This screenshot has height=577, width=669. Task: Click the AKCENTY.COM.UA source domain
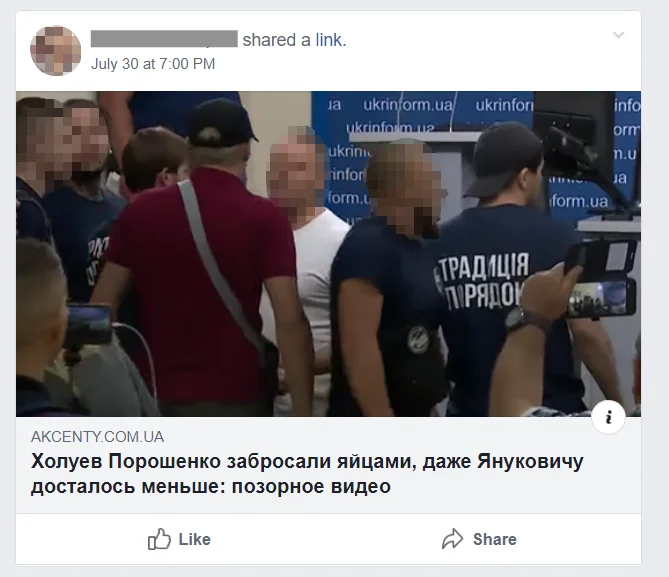(97, 437)
